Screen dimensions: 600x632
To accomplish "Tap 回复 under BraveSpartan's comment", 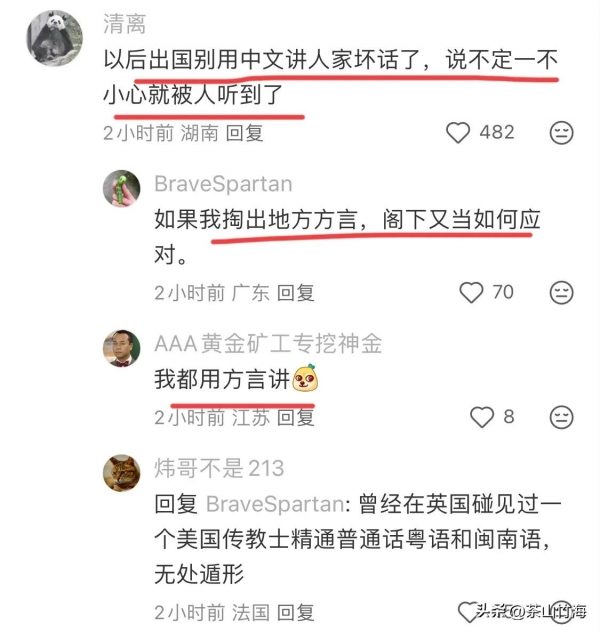I will [295, 293].
